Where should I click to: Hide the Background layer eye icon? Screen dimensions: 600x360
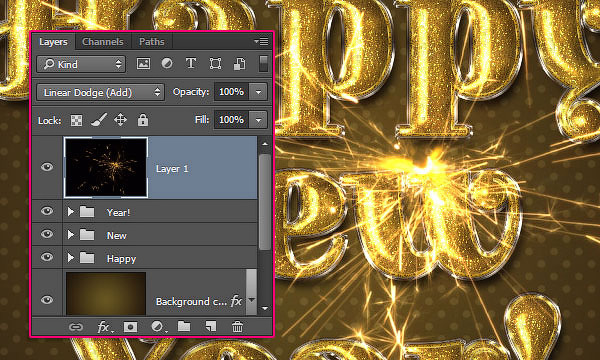[x=47, y=300]
